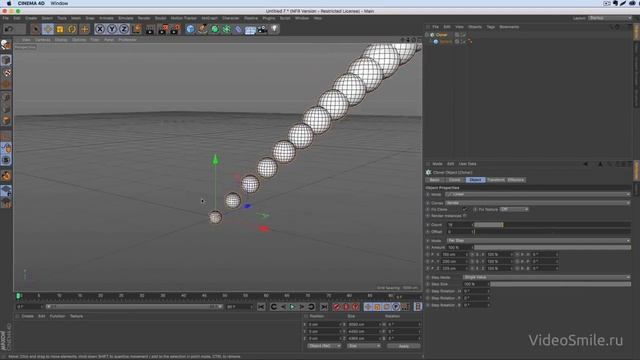
Task: Select Model mode cube in left sidebar
Action: coord(6,60)
